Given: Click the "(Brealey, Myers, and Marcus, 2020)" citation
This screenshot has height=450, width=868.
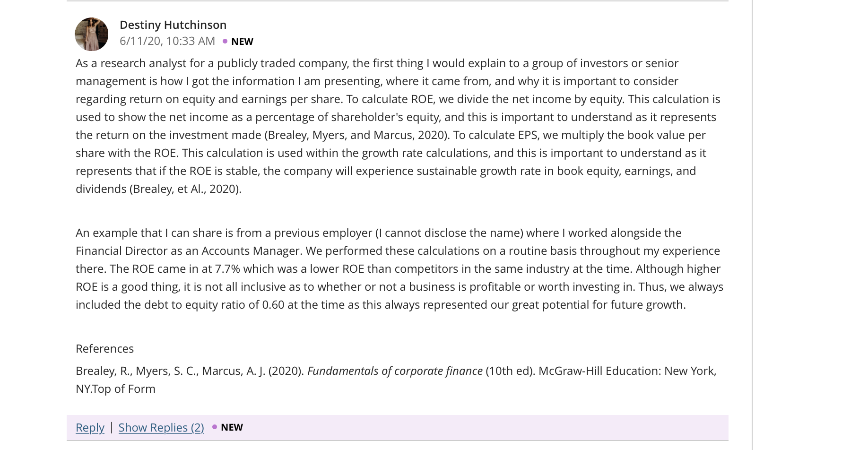Looking at the screenshot, I should point(356,135).
